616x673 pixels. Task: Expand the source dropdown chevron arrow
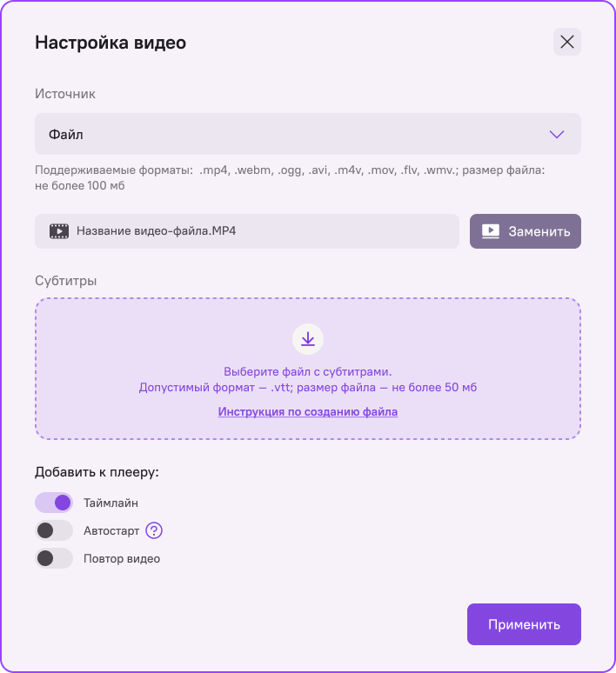(557, 135)
